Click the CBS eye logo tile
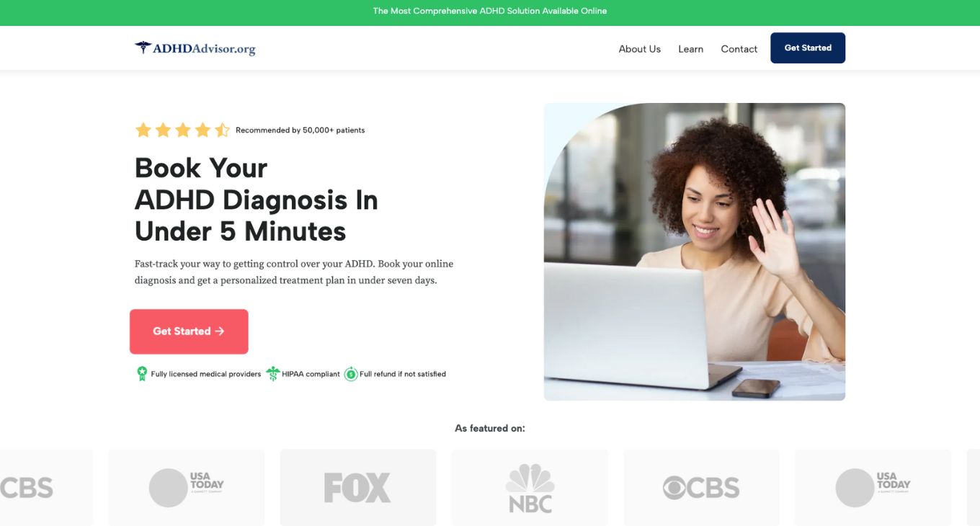The image size is (980, 526). coord(701,487)
